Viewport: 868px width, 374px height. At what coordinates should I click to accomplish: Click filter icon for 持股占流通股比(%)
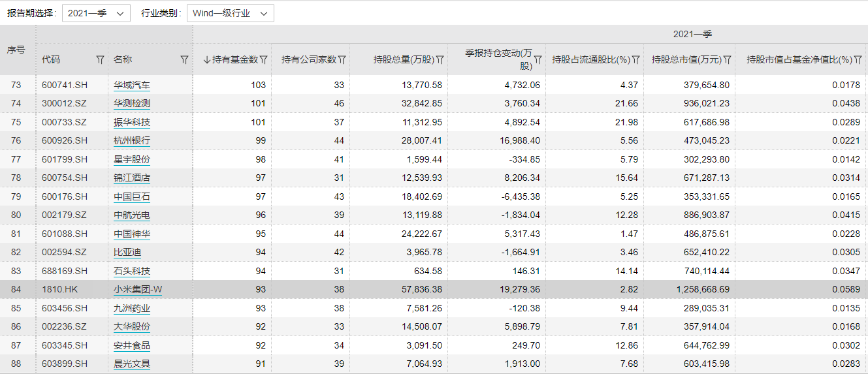(x=635, y=60)
